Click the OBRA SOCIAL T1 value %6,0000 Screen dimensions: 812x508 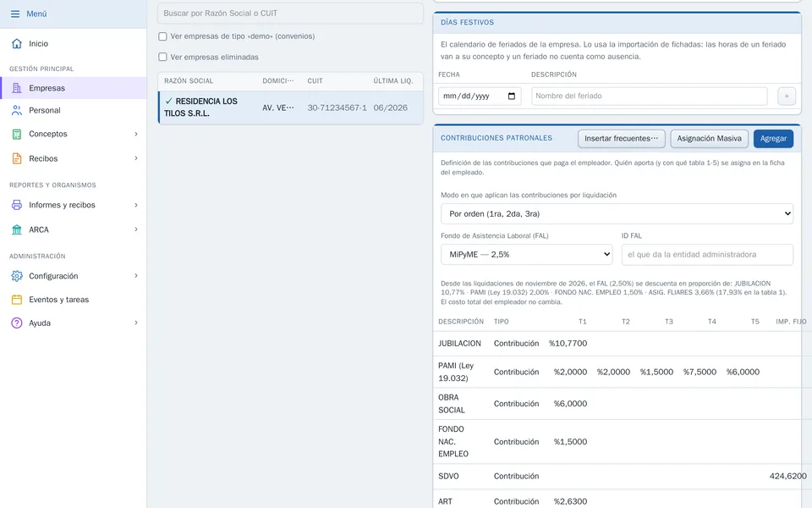570,404
